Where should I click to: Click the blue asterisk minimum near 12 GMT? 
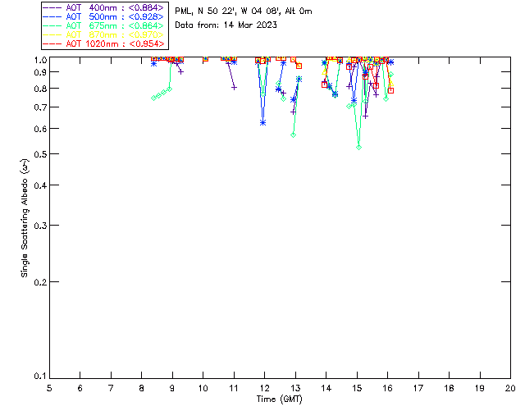[262, 123]
